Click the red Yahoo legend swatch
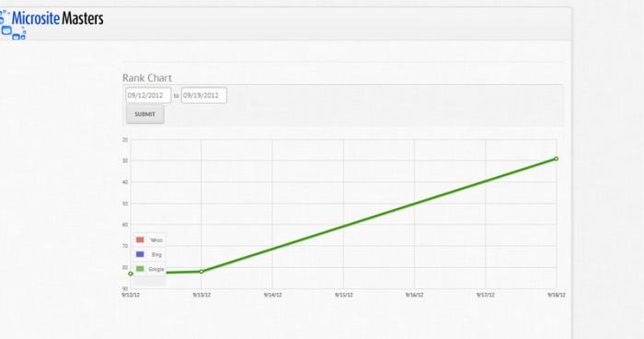This screenshot has height=339, width=644. coord(140,240)
